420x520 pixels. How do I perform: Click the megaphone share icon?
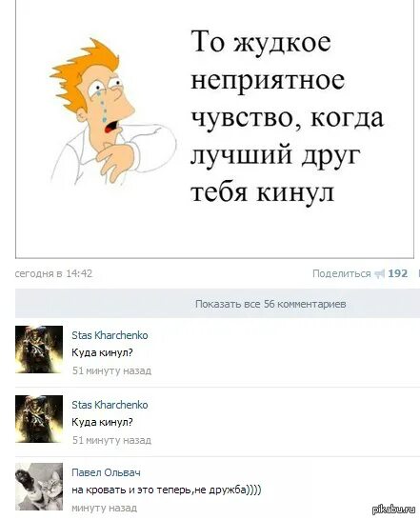(379, 274)
